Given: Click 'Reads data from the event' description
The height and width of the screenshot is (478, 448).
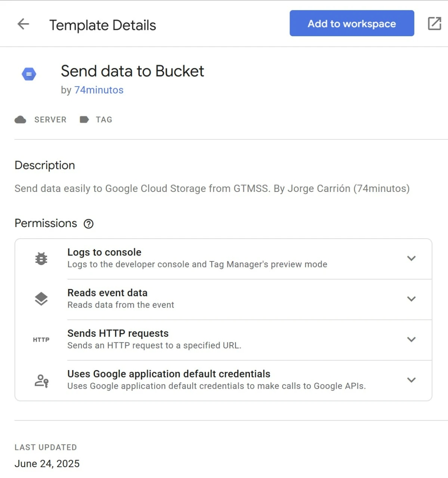Looking at the screenshot, I should tap(121, 305).
